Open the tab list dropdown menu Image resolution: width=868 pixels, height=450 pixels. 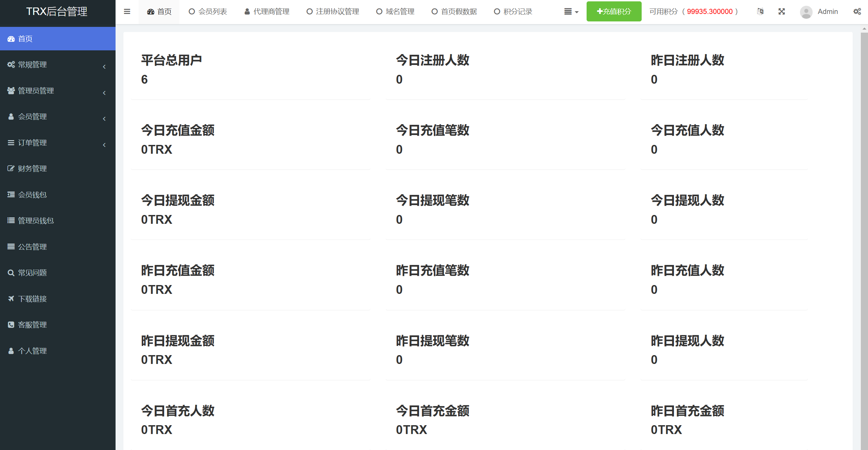click(x=571, y=12)
